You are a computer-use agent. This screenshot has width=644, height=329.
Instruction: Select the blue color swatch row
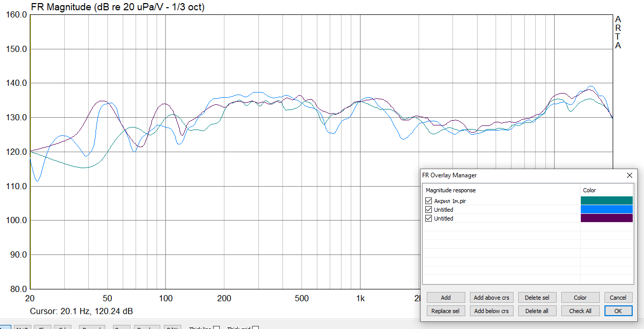click(607, 209)
